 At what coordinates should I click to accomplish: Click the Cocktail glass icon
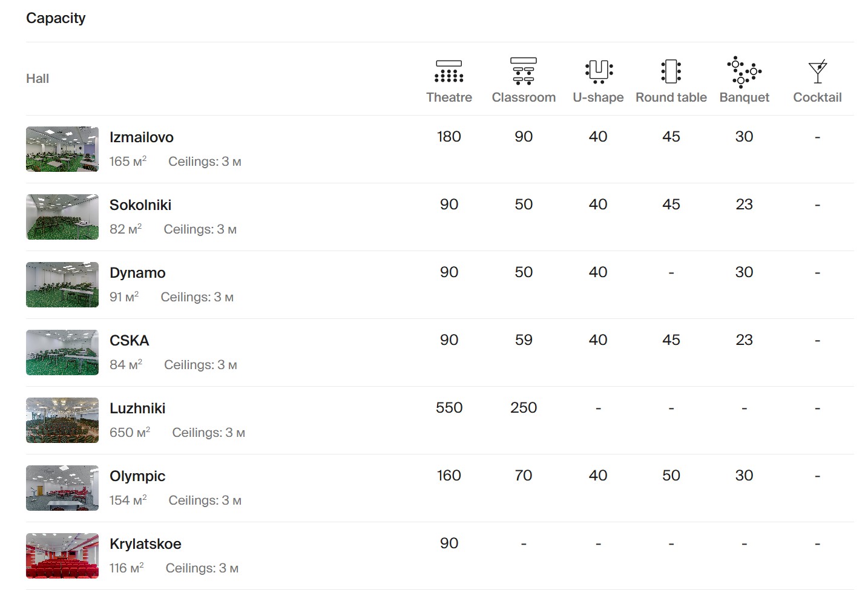point(817,71)
